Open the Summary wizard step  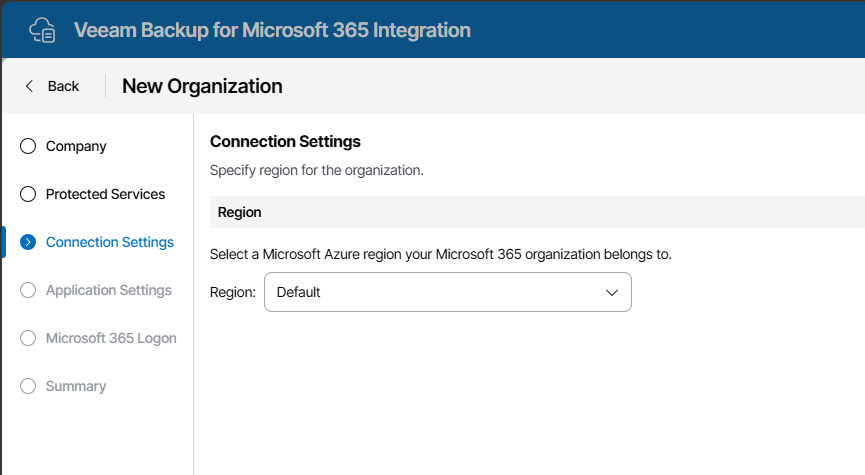tap(76, 386)
